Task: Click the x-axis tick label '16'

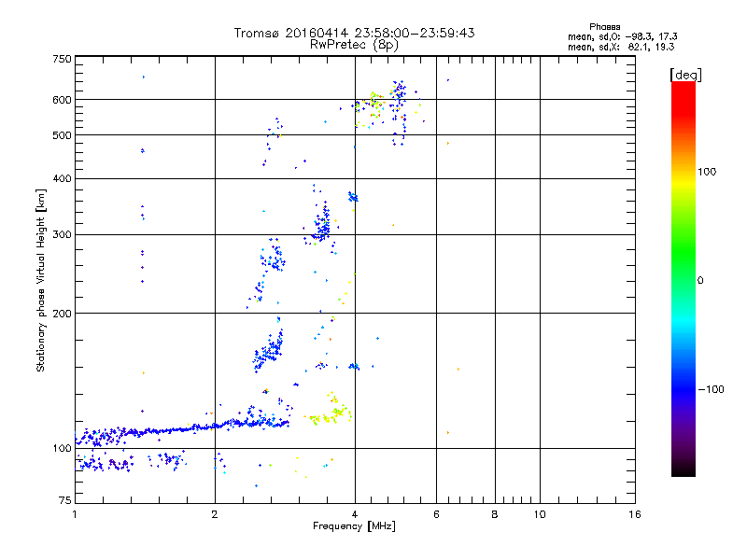Action: [x=635, y=514]
